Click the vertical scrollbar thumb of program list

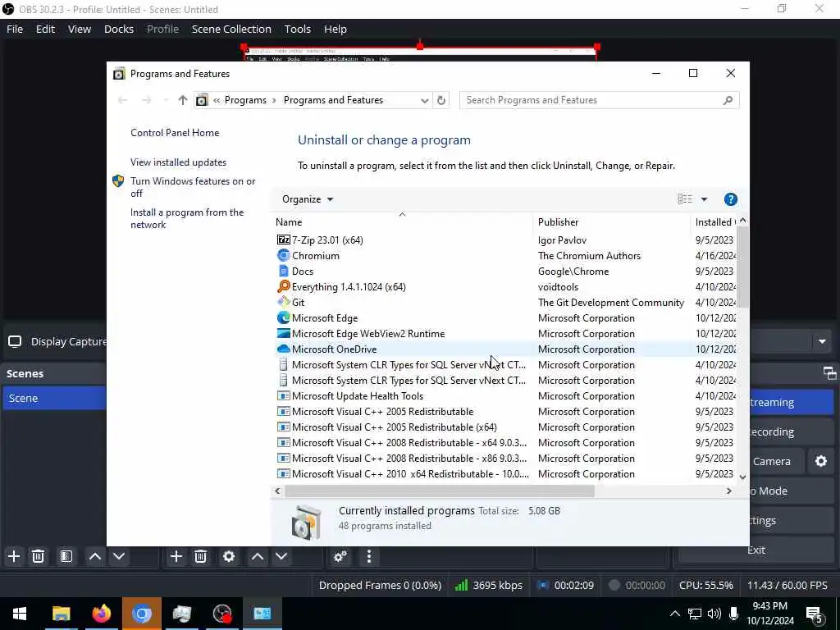[742, 267]
